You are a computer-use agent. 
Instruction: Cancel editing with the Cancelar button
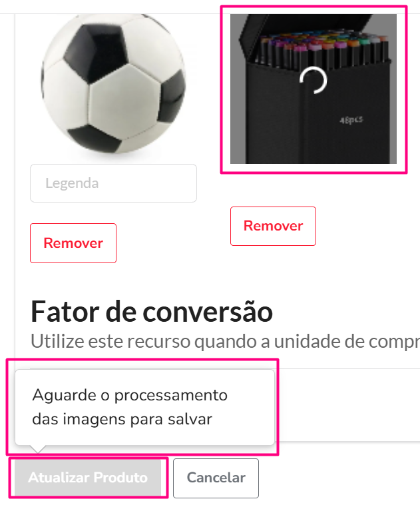pyautogui.click(x=216, y=478)
